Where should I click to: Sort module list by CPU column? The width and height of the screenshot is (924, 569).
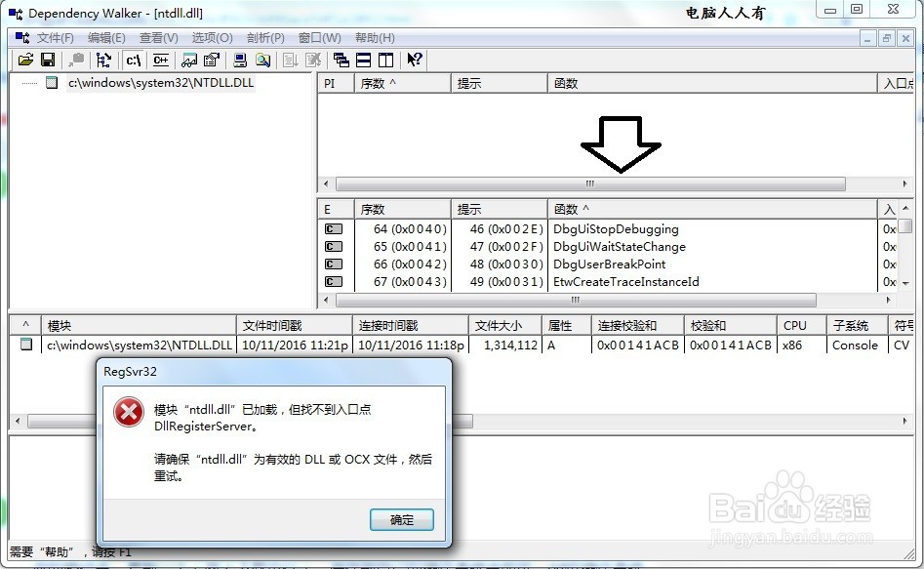click(x=801, y=325)
